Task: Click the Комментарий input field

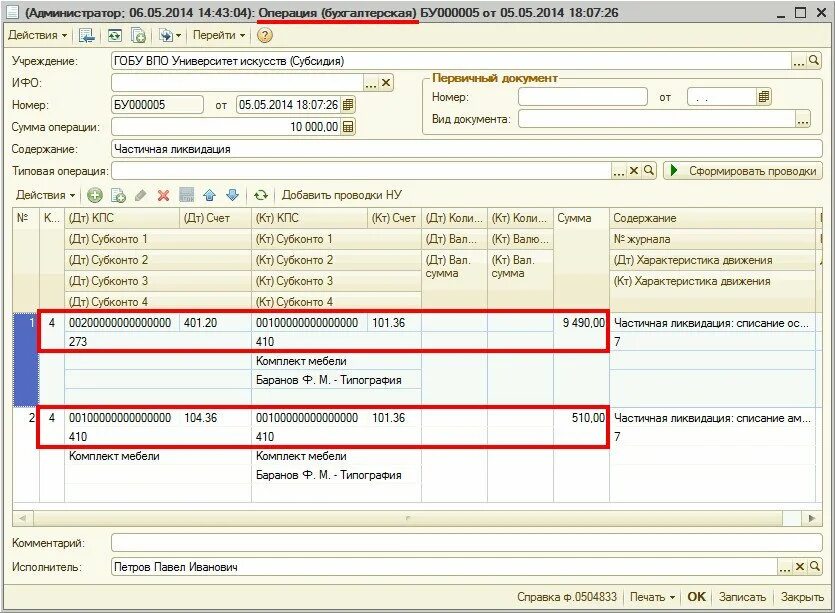Action: [x=467, y=543]
